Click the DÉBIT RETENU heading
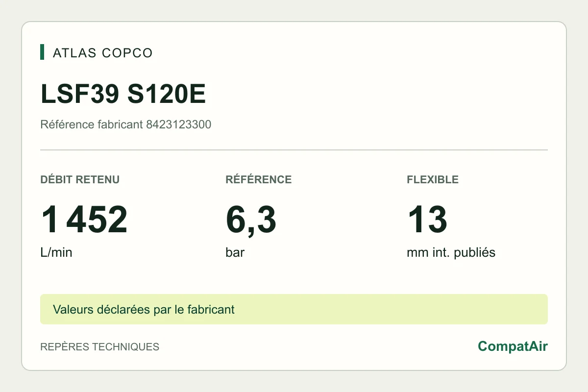 (x=80, y=179)
